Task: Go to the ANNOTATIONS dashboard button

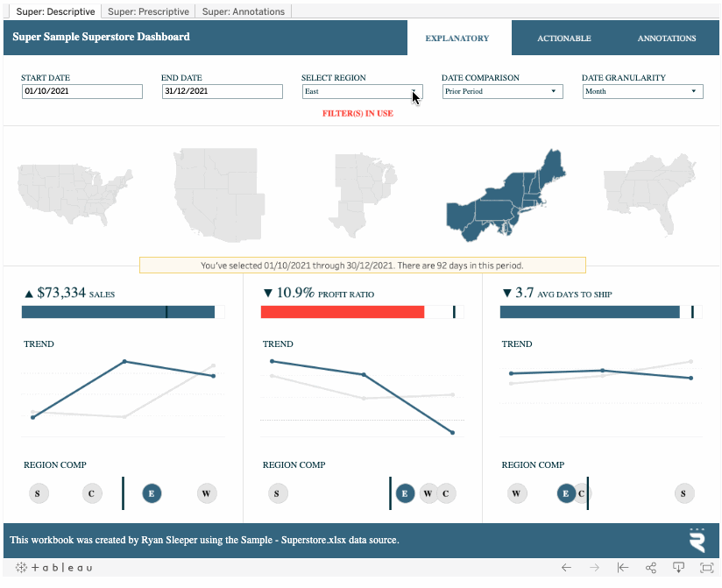Action: pyautogui.click(x=667, y=39)
